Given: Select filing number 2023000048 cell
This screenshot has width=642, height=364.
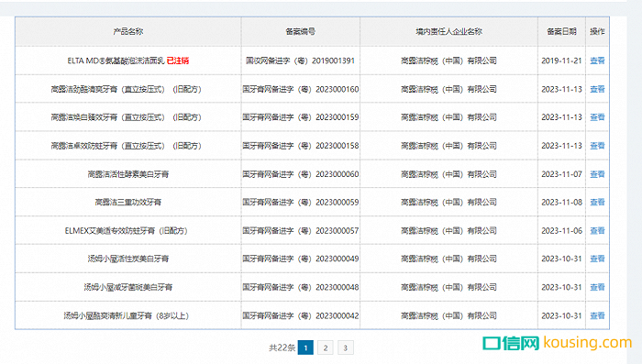Looking at the screenshot, I should click(x=301, y=287).
